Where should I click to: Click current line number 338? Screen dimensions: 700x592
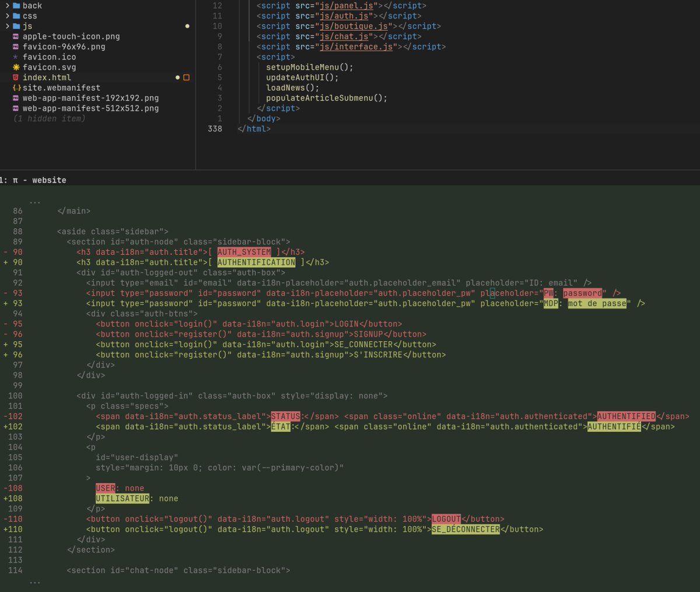[215, 129]
